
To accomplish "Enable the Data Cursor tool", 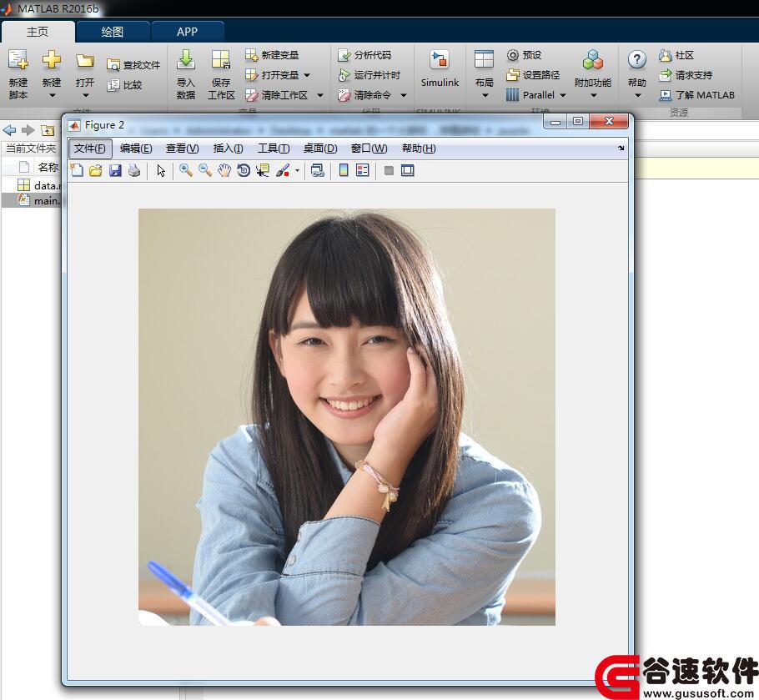I will (263, 170).
